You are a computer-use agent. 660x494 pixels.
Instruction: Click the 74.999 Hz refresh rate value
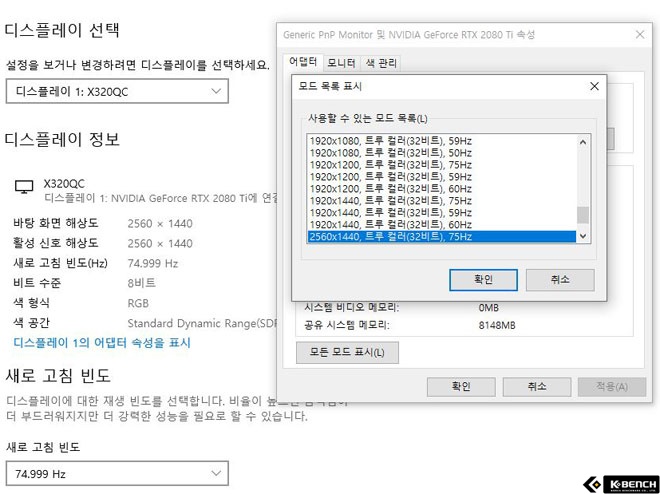(x=153, y=263)
